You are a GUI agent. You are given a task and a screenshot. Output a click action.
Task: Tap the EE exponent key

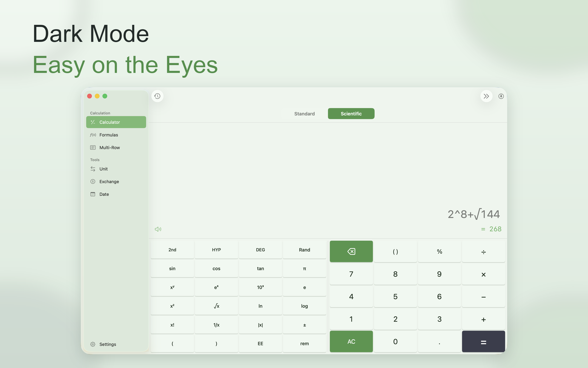pyautogui.click(x=260, y=343)
